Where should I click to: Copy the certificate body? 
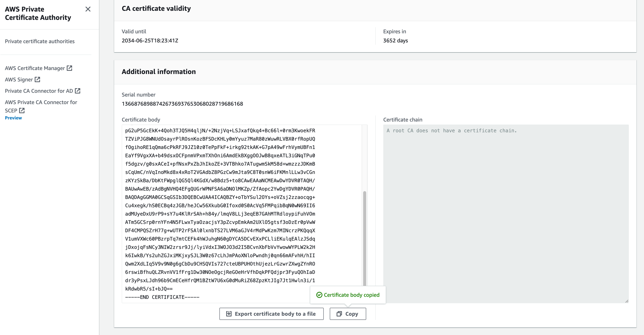click(348, 314)
